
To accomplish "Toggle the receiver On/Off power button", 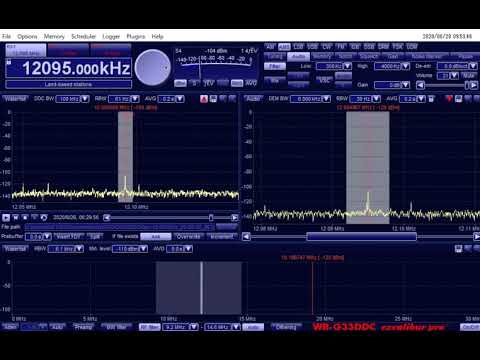I will point(470,327).
